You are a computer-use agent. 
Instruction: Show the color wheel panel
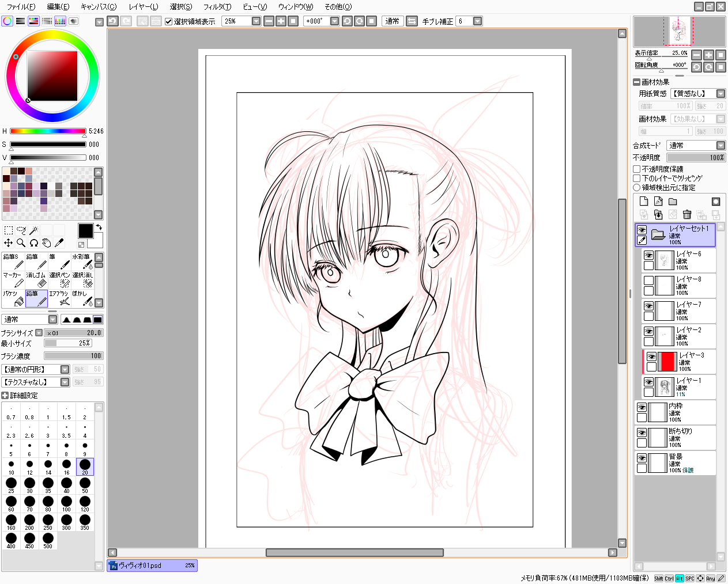point(7,21)
